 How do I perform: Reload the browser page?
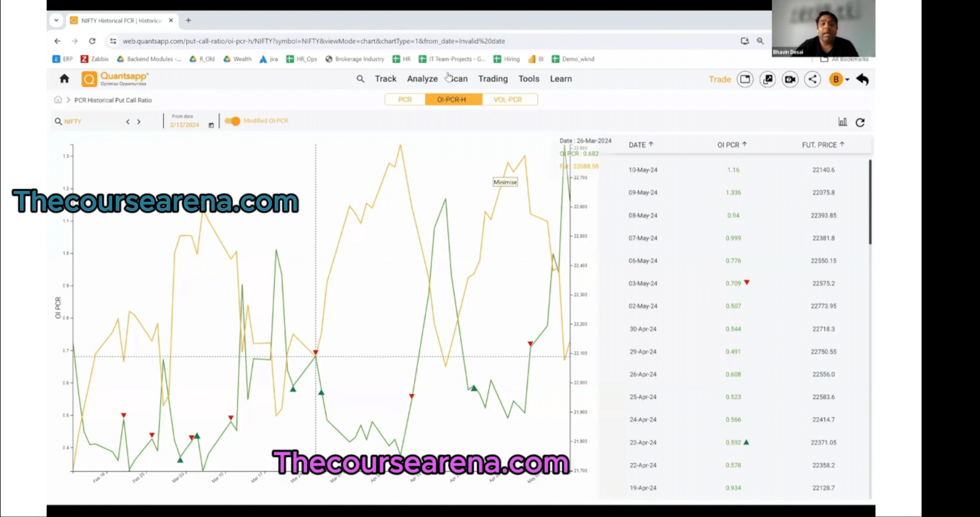(92, 41)
